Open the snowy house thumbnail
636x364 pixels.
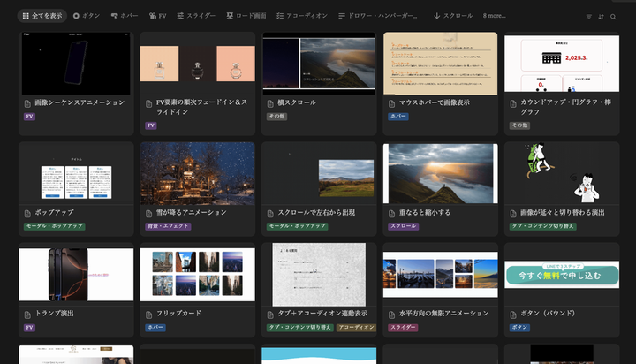[197, 173]
